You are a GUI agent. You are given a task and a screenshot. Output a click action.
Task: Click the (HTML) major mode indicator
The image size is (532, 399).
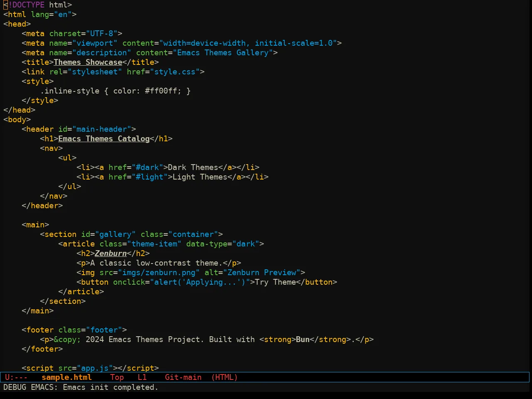(x=224, y=377)
